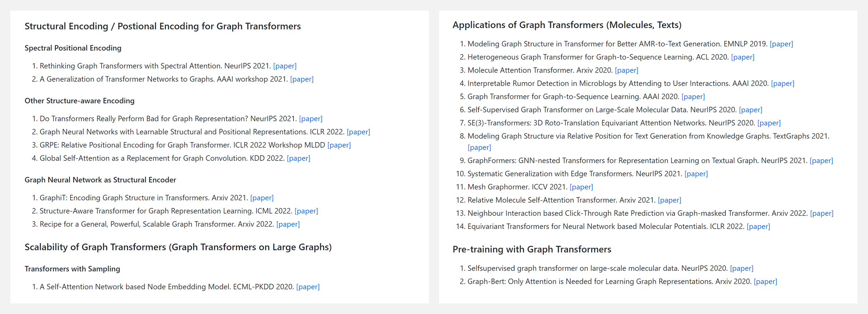
Task: Click Systematic Generalization with Edge Transformers paper
Action: tap(696, 174)
